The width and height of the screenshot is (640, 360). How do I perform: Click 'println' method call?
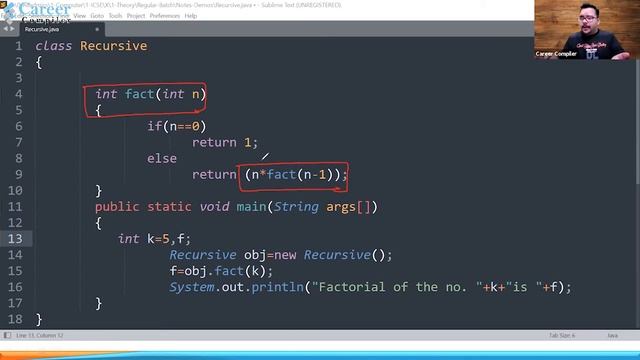tap(278, 287)
